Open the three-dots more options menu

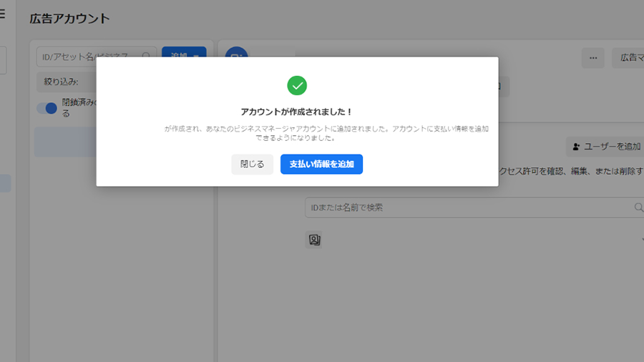pos(593,58)
